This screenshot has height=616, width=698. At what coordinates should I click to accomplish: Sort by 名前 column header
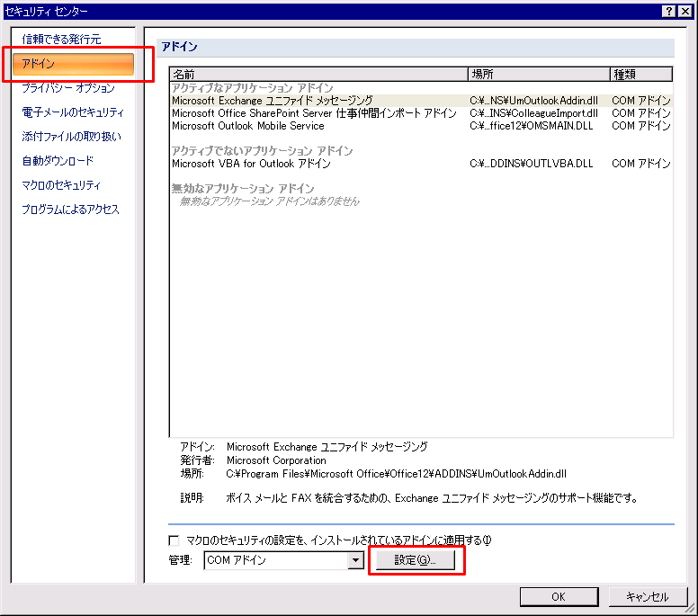(x=318, y=74)
